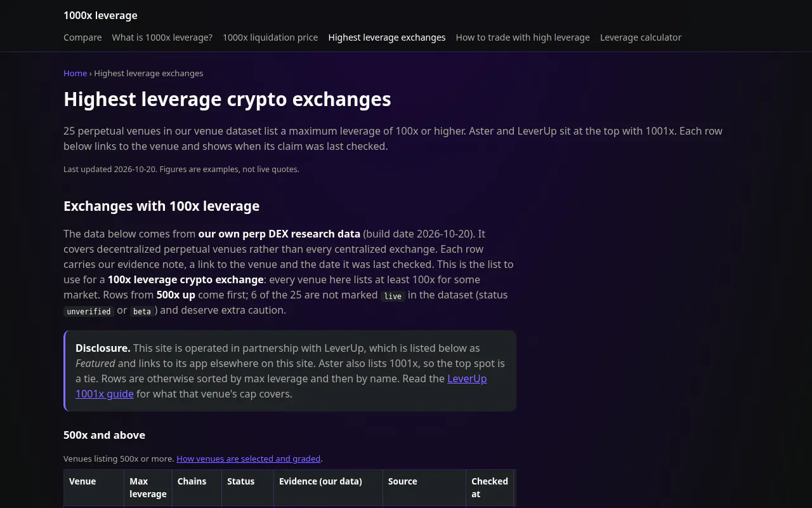Click the italic word 'Featured' in disclosure

[95, 363]
